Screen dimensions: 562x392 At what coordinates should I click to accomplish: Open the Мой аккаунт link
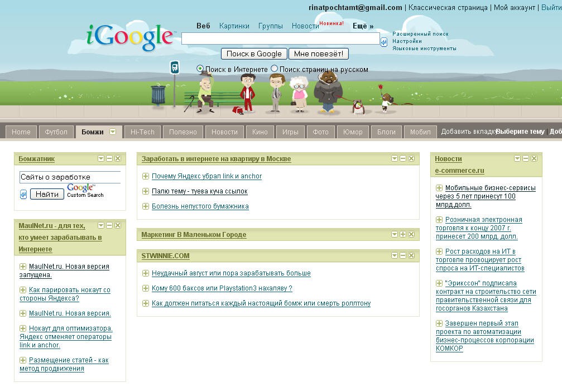click(x=515, y=7)
